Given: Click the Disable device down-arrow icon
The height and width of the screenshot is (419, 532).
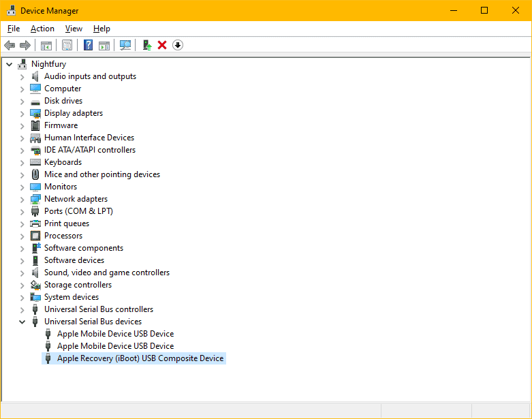Looking at the screenshot, I should click(x=178, y=45).
